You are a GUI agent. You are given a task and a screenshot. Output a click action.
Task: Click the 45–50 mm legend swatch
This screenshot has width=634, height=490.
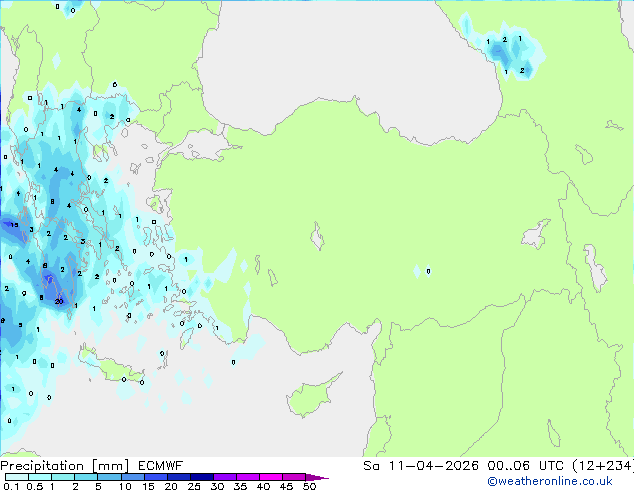(x=294, y=477)
